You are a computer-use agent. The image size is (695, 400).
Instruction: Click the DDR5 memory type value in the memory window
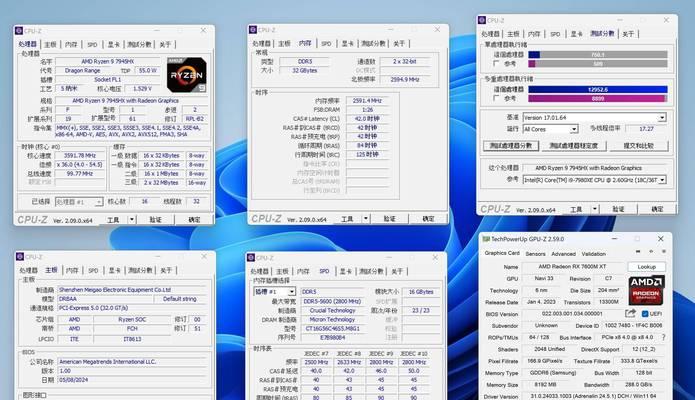tap(305, 62)
